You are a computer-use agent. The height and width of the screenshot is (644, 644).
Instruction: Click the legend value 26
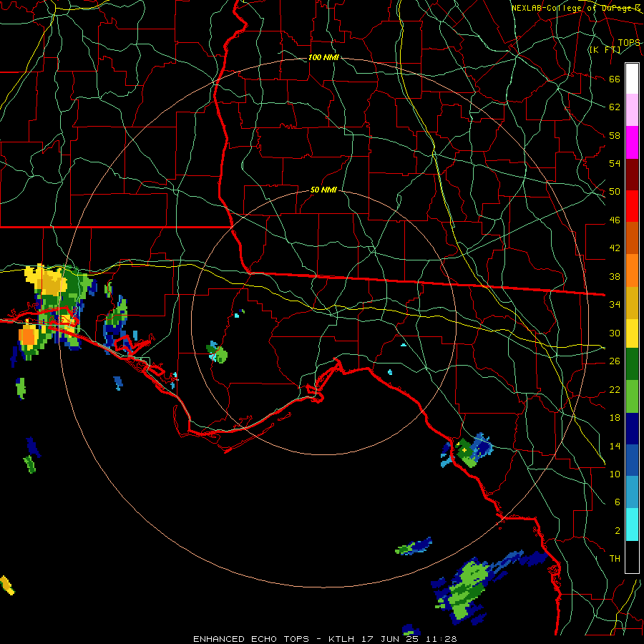coord(615,361)
